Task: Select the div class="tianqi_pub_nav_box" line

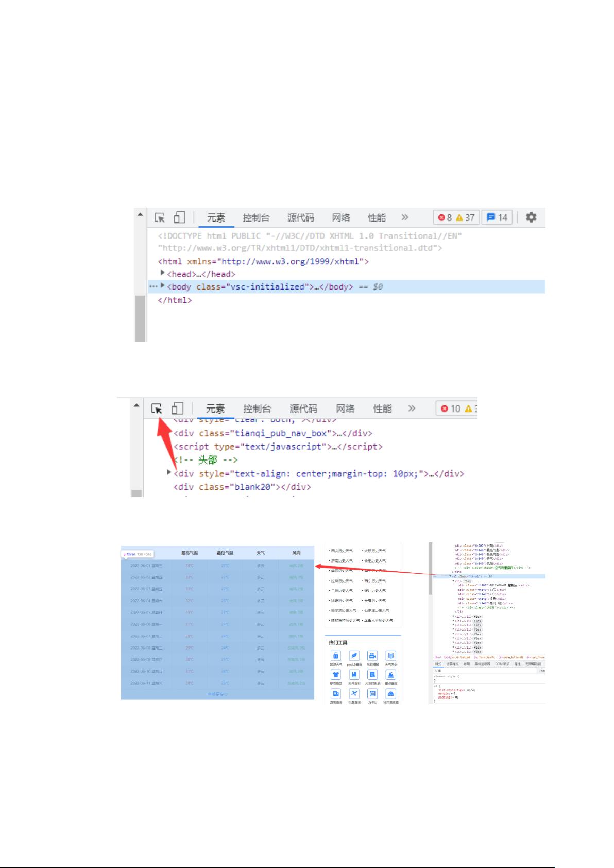Action: (x=273, y=433)
